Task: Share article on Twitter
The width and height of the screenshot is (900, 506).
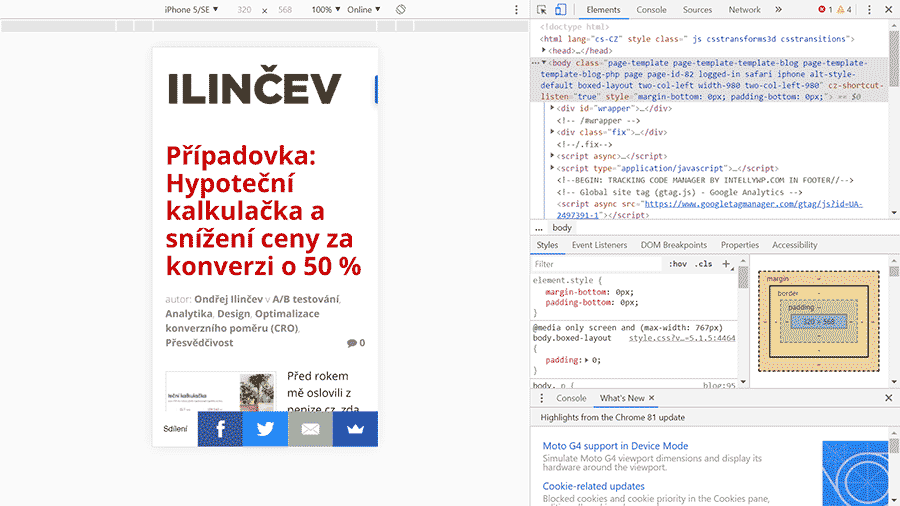Action: [265, 429]
